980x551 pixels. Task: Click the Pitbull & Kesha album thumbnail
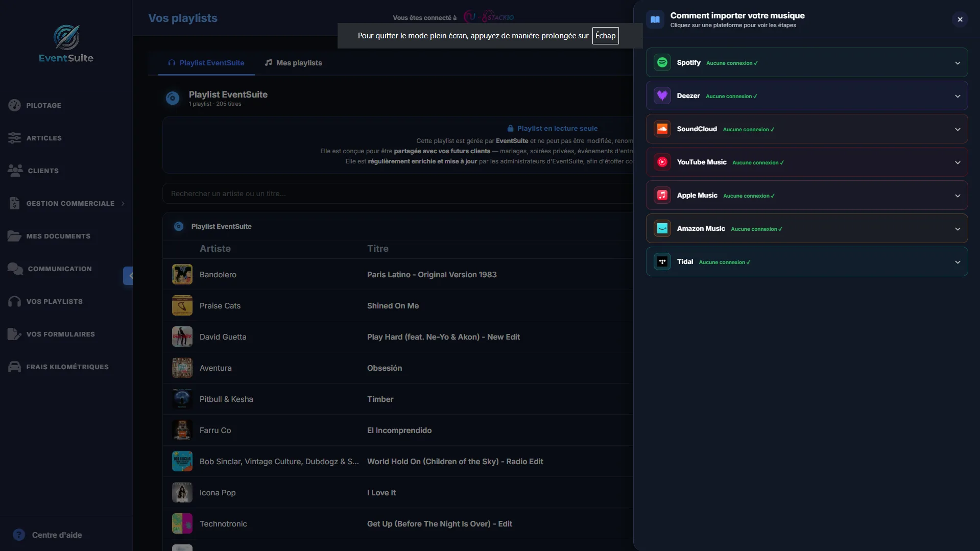click(182, 399)
